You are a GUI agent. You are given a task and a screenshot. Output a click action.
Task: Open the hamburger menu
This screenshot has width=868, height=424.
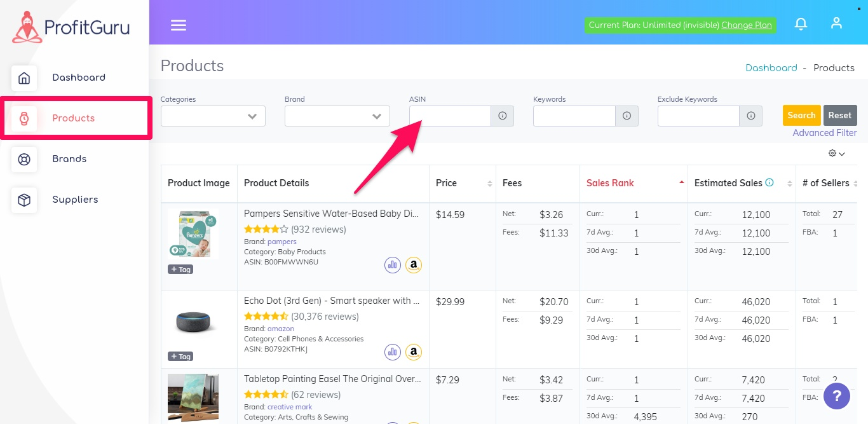pos(179,25)
